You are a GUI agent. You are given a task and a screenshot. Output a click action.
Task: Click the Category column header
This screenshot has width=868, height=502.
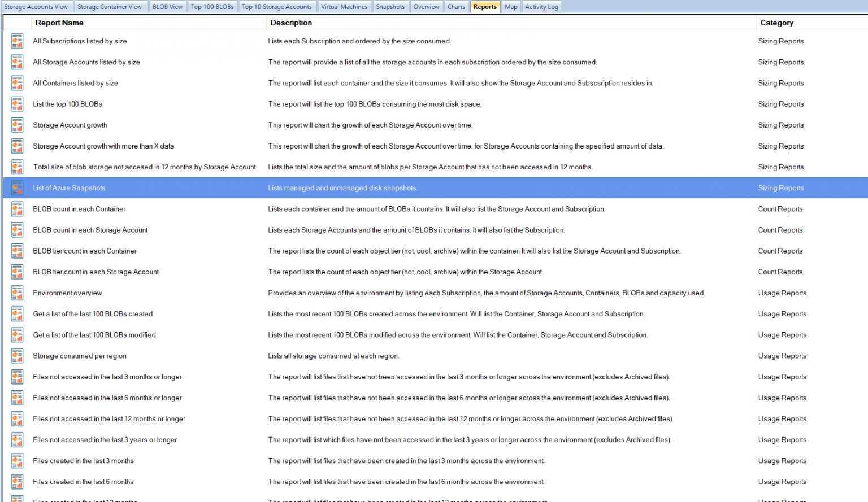pos(776,23)
